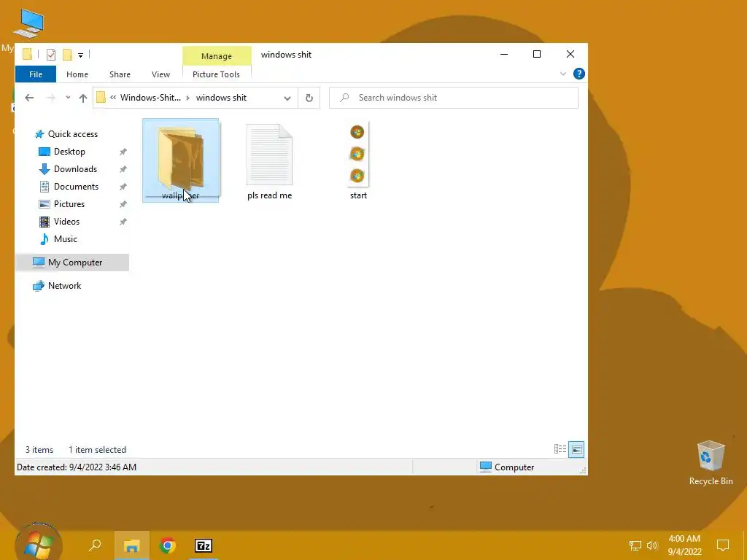Click the title bar folder system icon
Image resolution: width=747 pixels, height=560 pixels.
pos(27,54)
